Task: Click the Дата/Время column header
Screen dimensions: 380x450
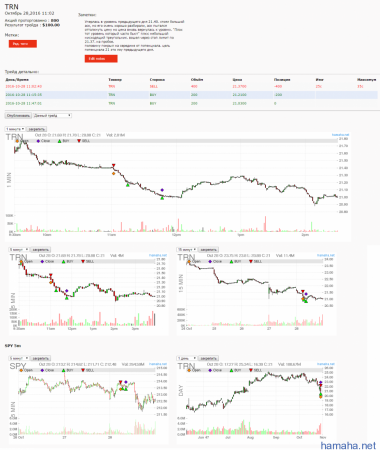Action: (17, 80)
